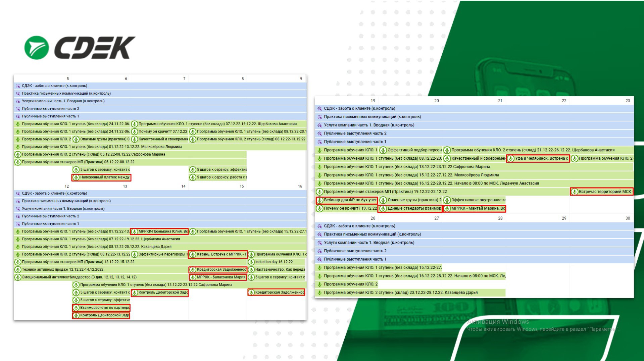Screen dimensions: 644x361
Task: Click icon of КЛО 2 ступень 05.12.22-08.12.22 Сафронова Марина
Action: point(18,154)
